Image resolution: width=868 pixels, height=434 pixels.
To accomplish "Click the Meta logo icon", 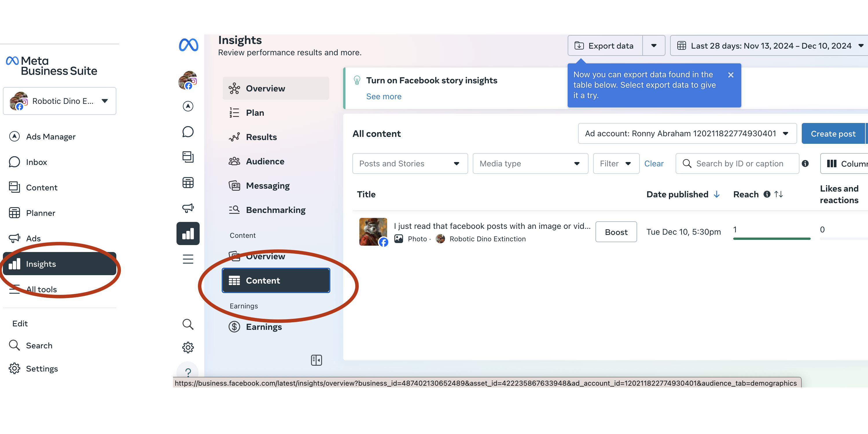I will point(188,45).
